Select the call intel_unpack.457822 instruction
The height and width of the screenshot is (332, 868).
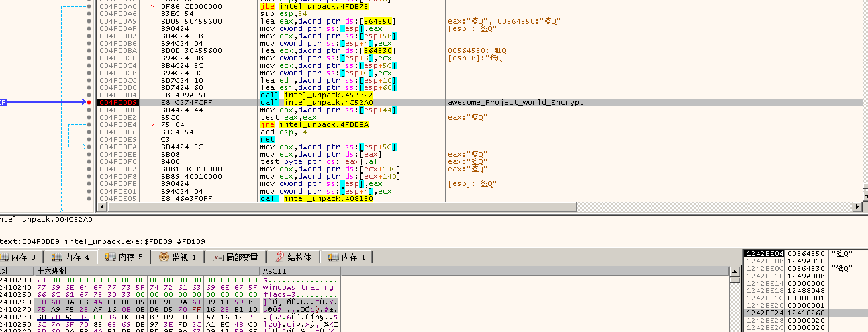pyautogui.click(x=315, y=95)
